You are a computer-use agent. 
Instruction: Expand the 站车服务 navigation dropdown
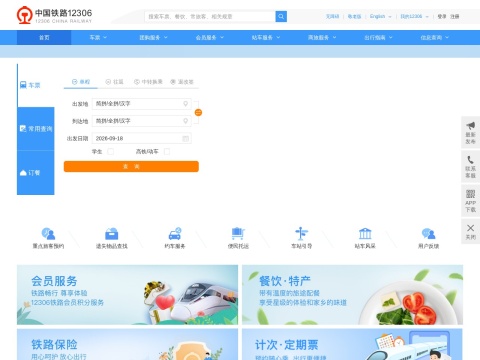click(266, 37)
